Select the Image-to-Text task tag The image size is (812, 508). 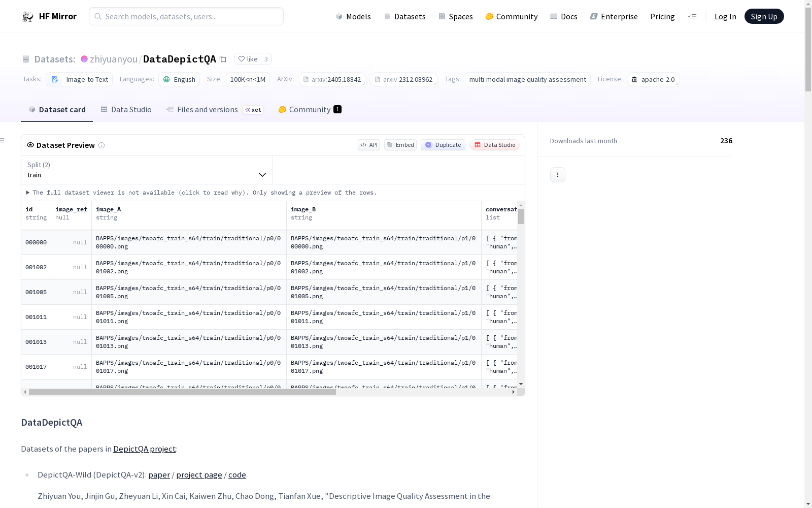(80, 79)
